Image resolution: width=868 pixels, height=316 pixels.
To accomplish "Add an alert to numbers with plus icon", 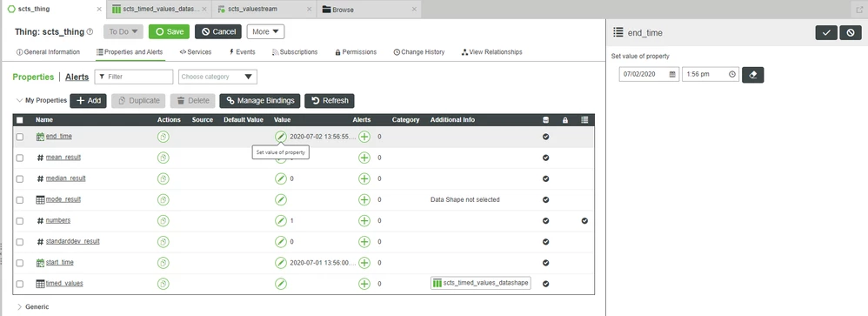I will [x=364, y=220].
